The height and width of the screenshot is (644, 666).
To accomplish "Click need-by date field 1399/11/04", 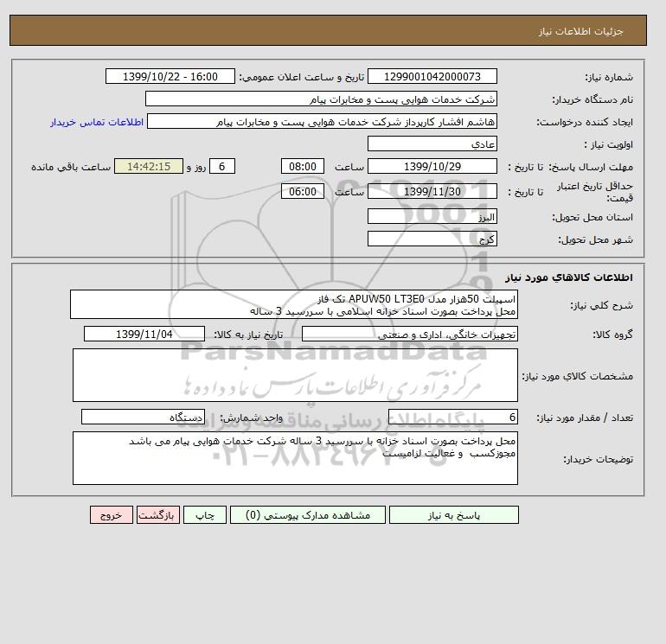I will pos(144,334).
